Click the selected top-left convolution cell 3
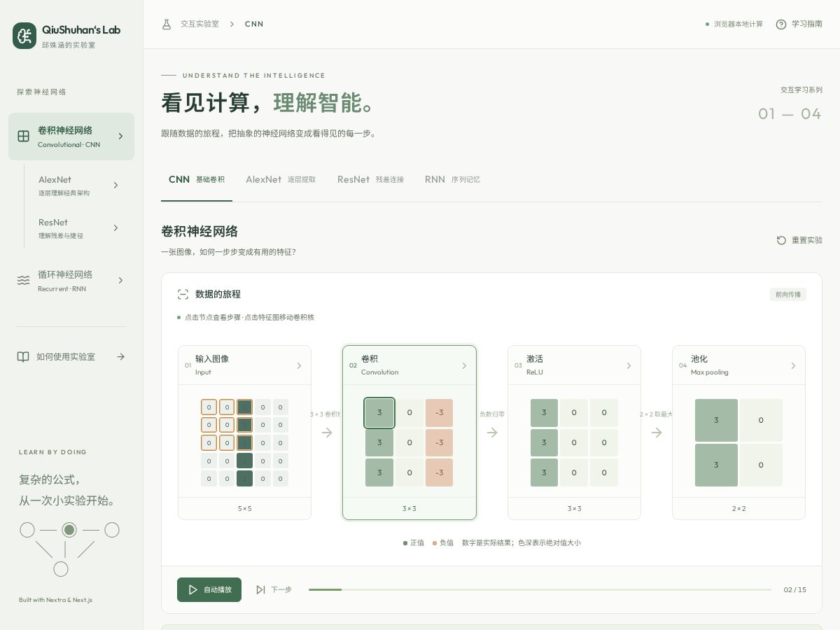The width and height of the screenshot is (840, 630). click(379, 413)
